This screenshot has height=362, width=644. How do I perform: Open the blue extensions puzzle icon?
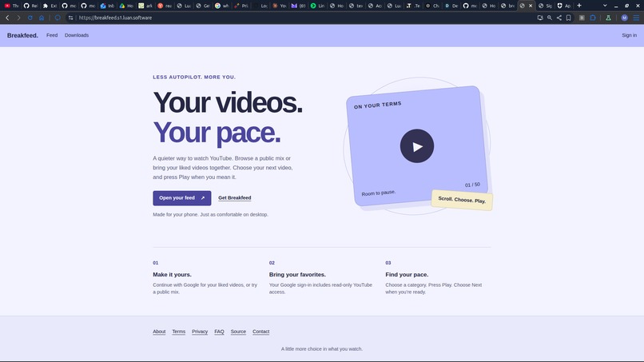coord(593,18)
